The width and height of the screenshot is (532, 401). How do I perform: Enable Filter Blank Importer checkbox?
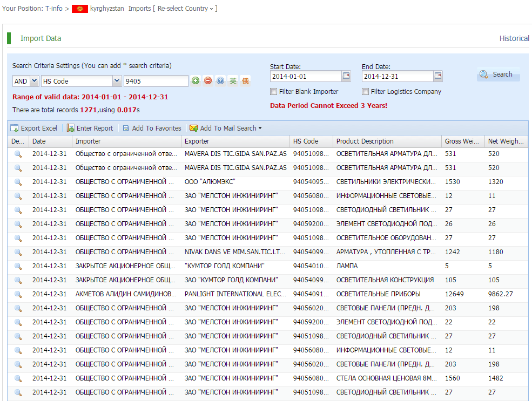274,92
